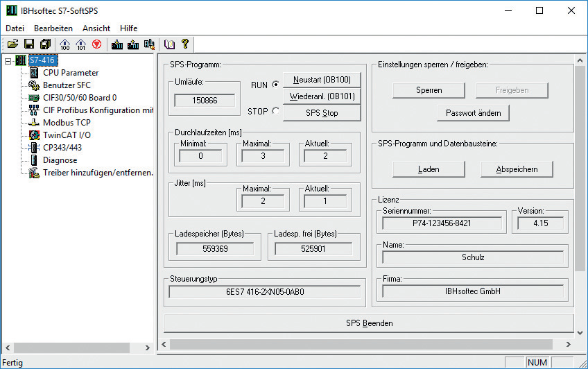The image size is (588, 369).
Task: Click the Seriennummer field
Action: tap(442, 223)
